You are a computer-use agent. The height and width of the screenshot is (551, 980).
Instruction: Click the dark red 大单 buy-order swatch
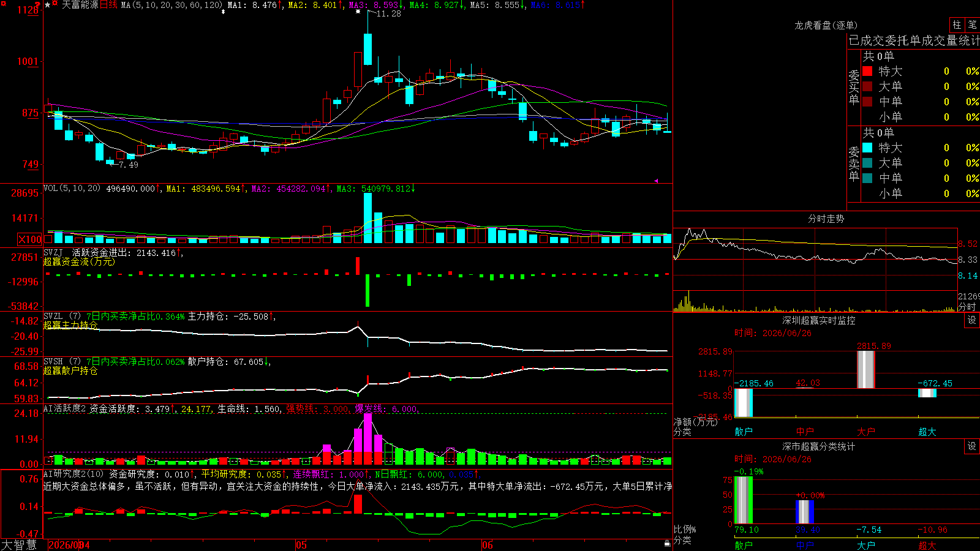pyautogui.click(x=867, y=86)
